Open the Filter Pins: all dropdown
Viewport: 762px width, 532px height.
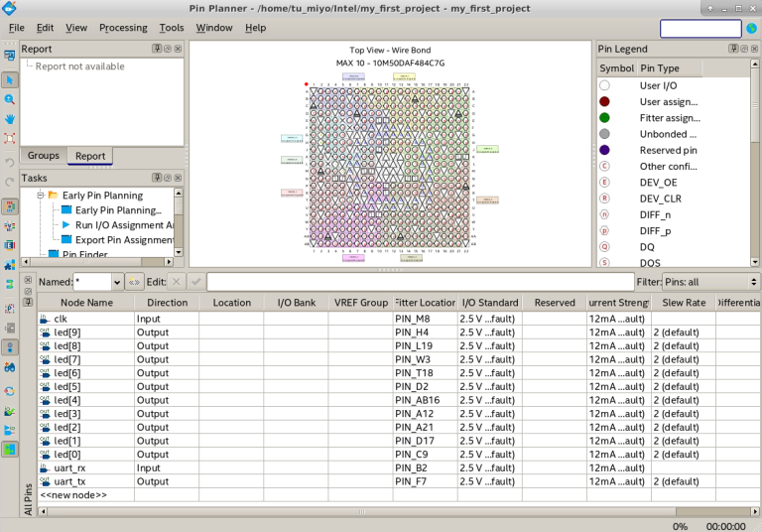click(x=710, y=282)
